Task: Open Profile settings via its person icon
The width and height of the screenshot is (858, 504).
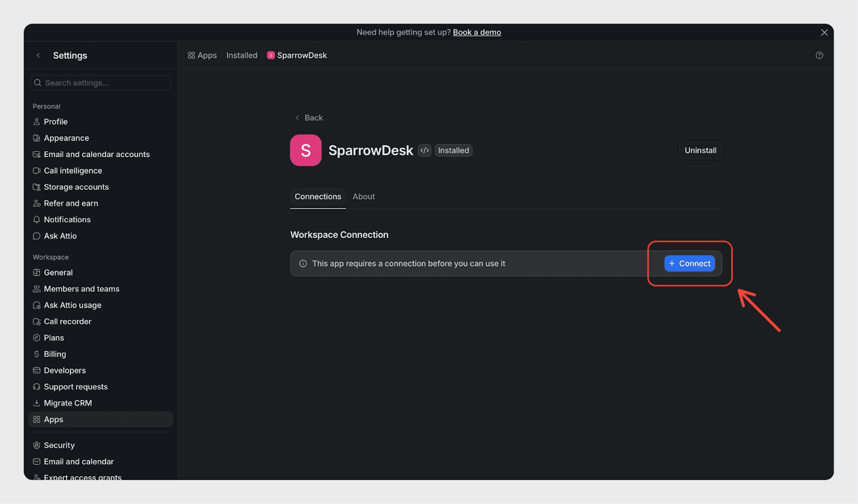Action: [36, 122]
